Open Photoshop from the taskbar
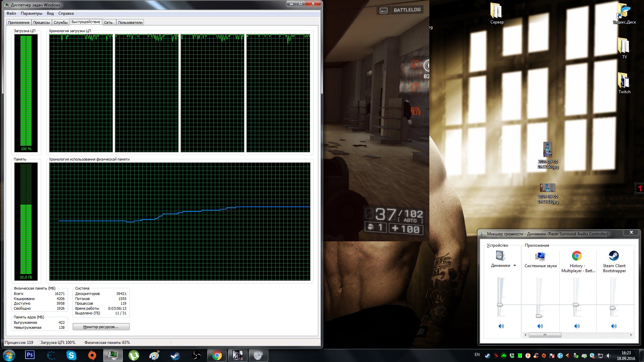This screenshot has height=362, width=644. pyautogui.click(x=30, y=355)
